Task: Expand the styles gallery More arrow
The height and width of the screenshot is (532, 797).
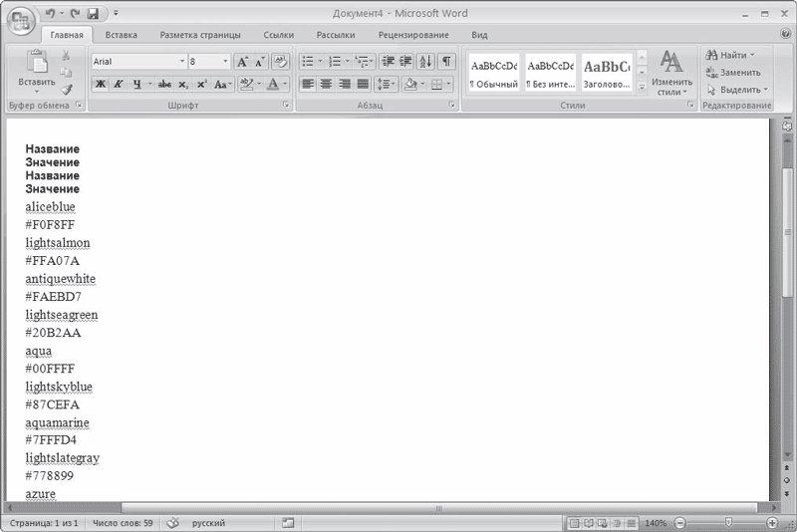Action: pyautogui.click(x=642, y=88)
